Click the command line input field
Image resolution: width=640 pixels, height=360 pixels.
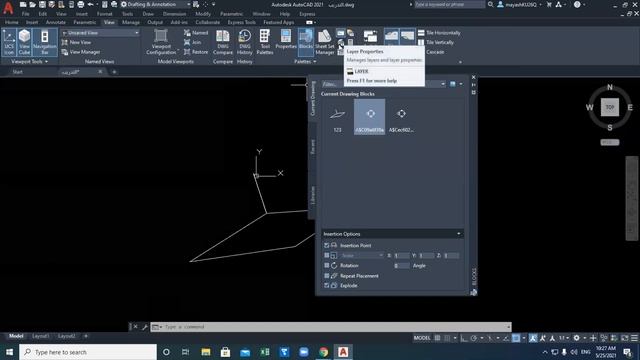point(331,327)
